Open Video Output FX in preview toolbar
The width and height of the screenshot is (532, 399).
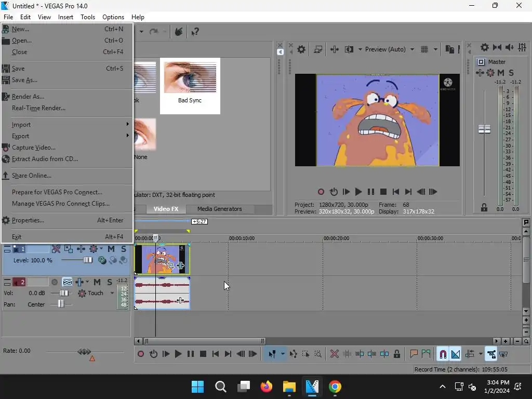click(x=334, y=49)
